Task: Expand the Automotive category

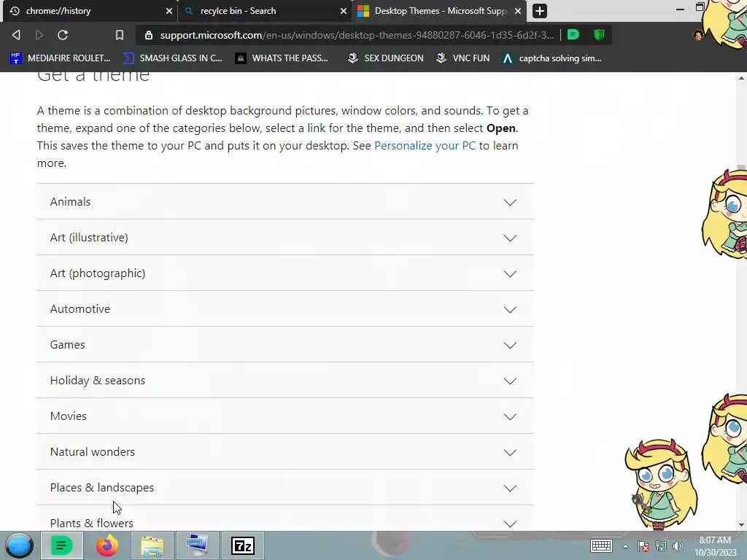Action: [285, 309]
